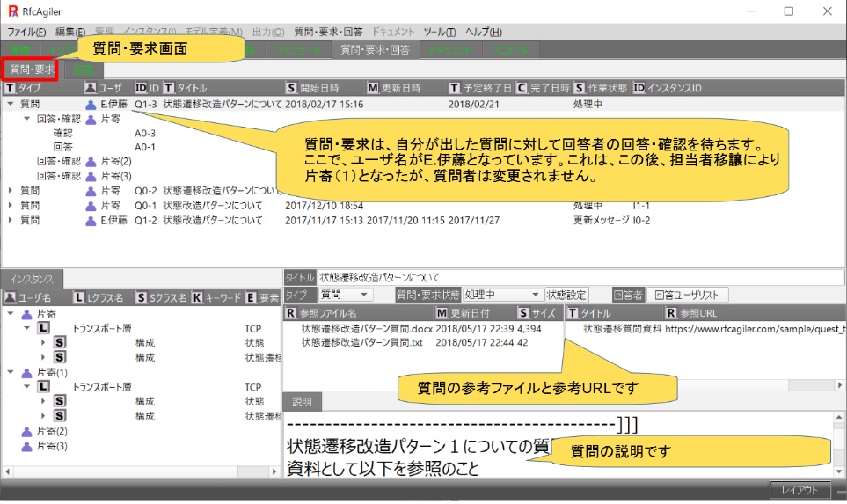Collapse the 片寄(1) instance node
This screenshot has height=504, width=847.
[11, 372]
